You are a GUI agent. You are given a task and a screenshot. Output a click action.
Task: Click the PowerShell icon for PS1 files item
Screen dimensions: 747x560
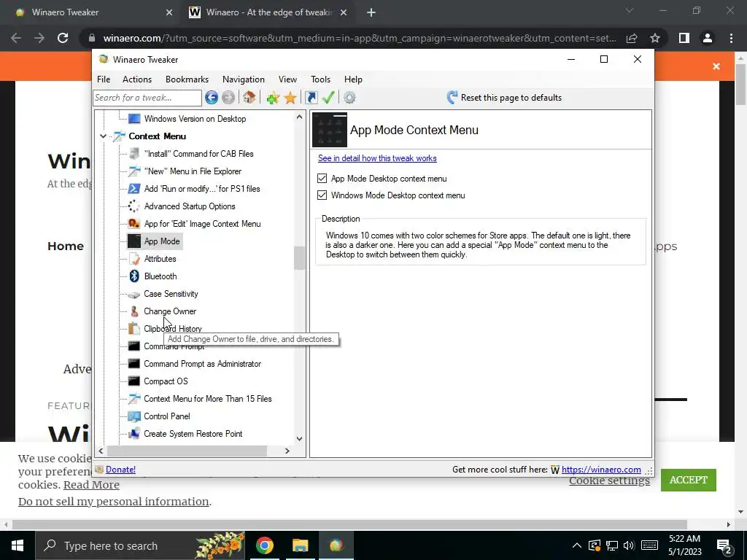pos(134,189)
